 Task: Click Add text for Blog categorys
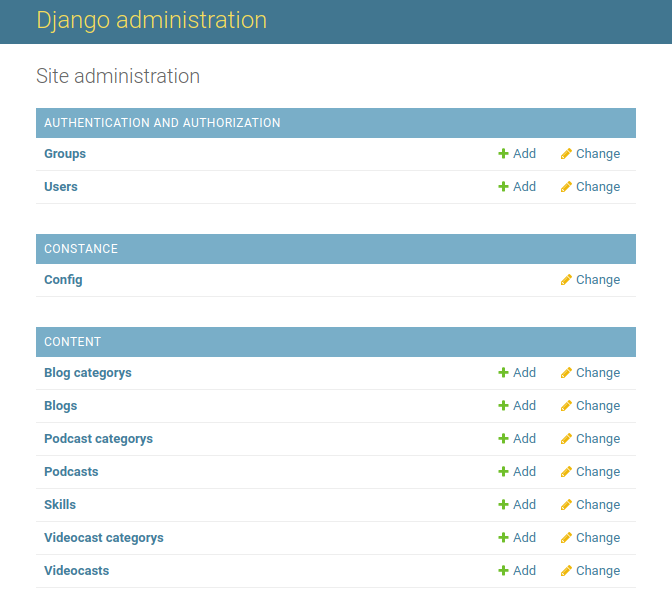pyautogui.click(x=525, y=373)
